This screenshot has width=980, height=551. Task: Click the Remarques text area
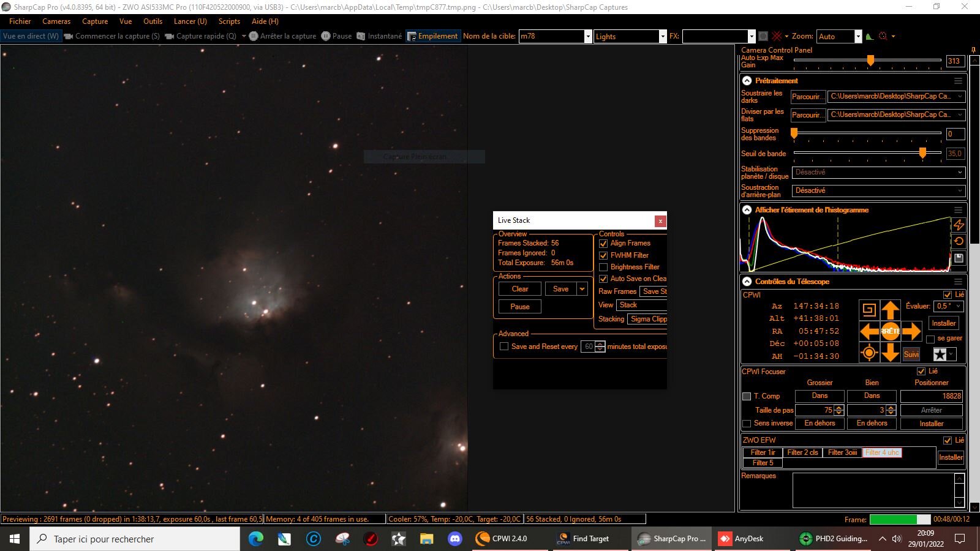point(873,490)
